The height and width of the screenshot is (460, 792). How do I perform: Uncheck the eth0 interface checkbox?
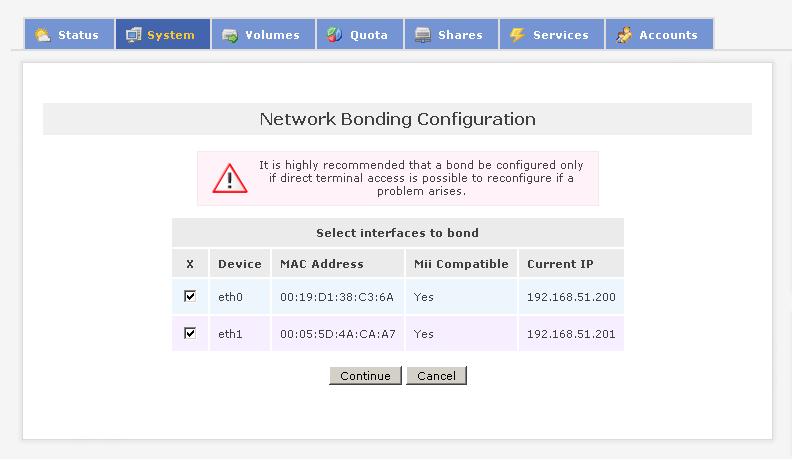pyautogui.click(x=190, y=296)
